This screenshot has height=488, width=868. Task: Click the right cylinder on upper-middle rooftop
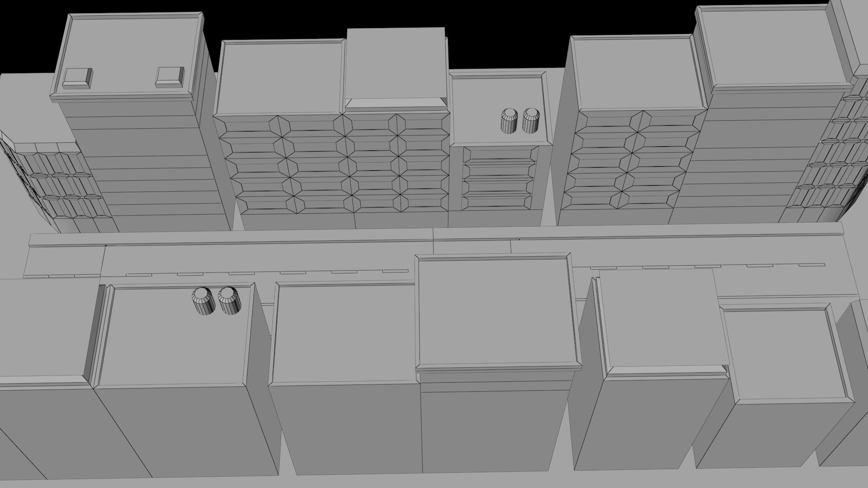(x=531, y=121)
